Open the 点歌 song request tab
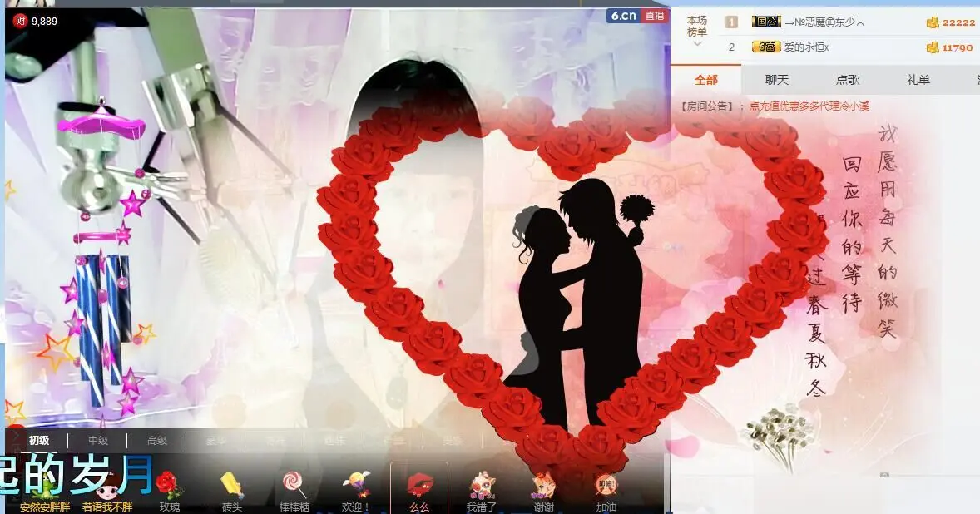 pyautogui.click(x=848, y=80)
